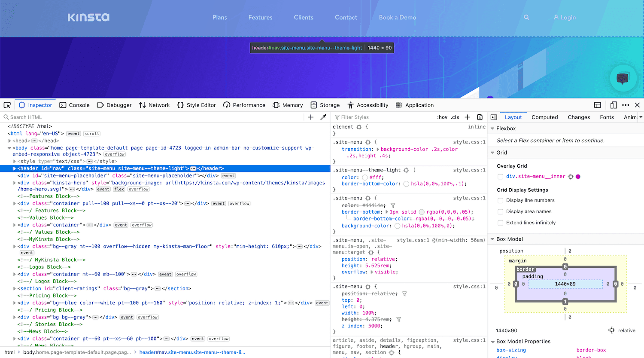Screen dimensions: 644x358
Task: Open Responsive Design Mode
Action: click(x=614, y=105)
